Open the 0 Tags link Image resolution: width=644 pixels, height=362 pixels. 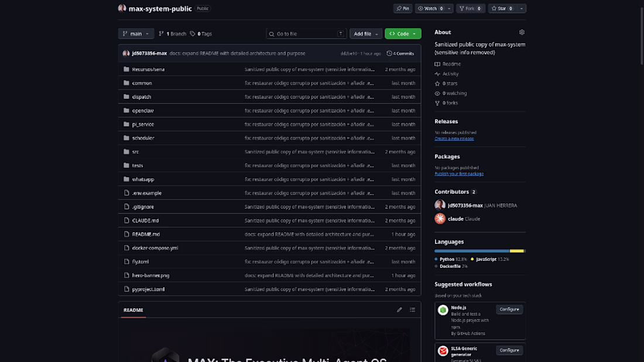201,34
